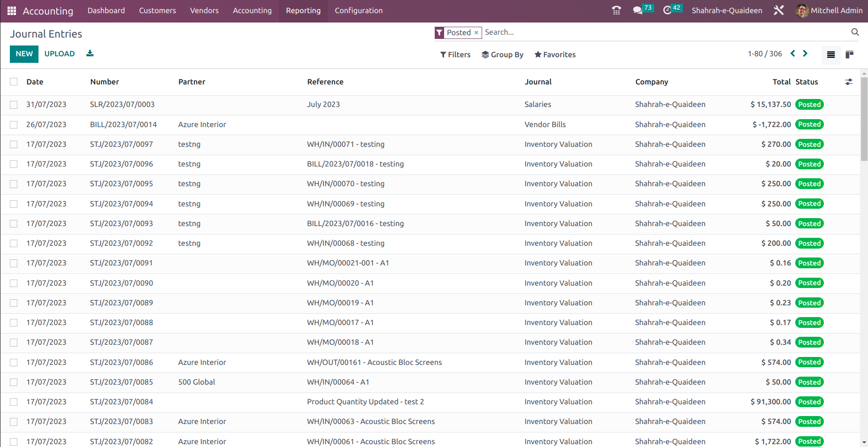Switch to list view
The width and height of the screenshot is (868, 447).
(830, 54)
